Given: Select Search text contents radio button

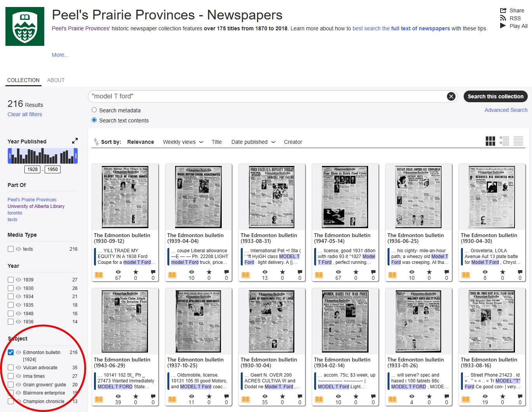Looking at the screenshot, I should (x=94, y=120).
